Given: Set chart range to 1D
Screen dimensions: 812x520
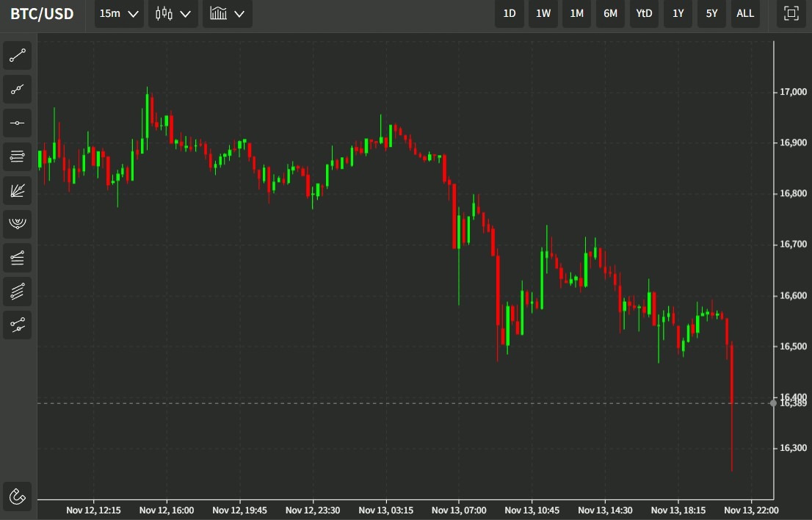Looking at the screenshot, I should [510, 13].
